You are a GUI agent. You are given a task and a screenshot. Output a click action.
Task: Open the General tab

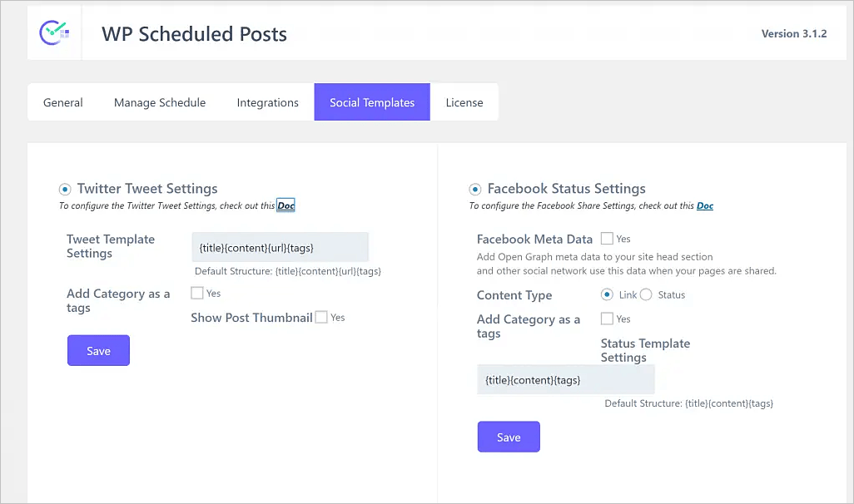63,102
